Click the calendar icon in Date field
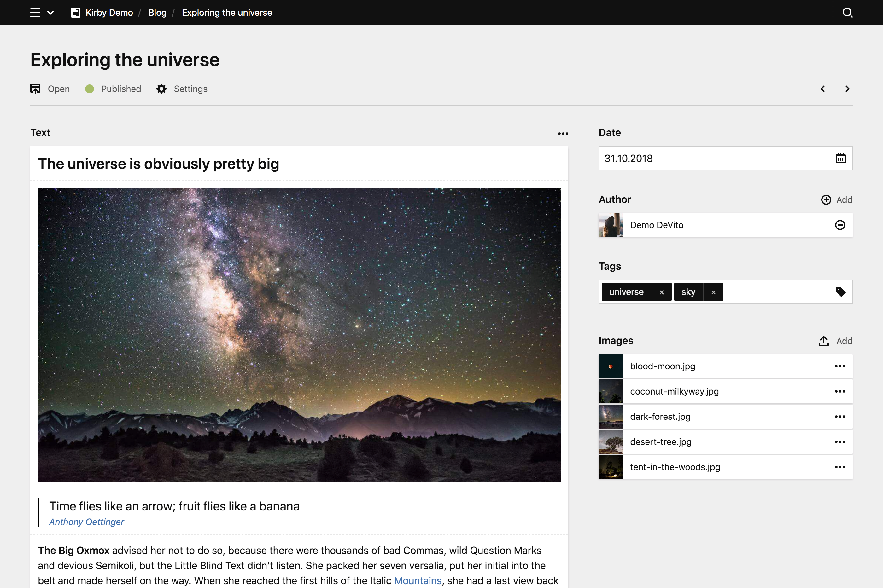 pos(840,158)
